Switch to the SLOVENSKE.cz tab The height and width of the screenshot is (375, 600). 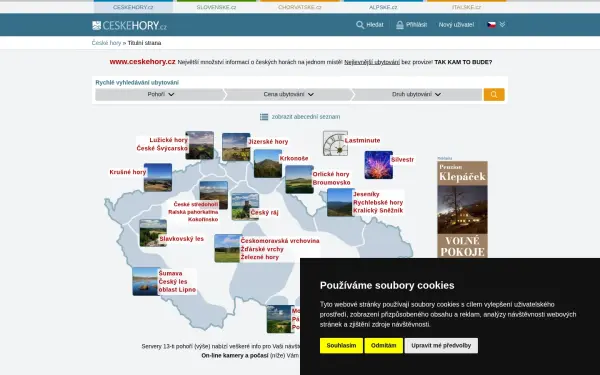(x=216, y=7)
